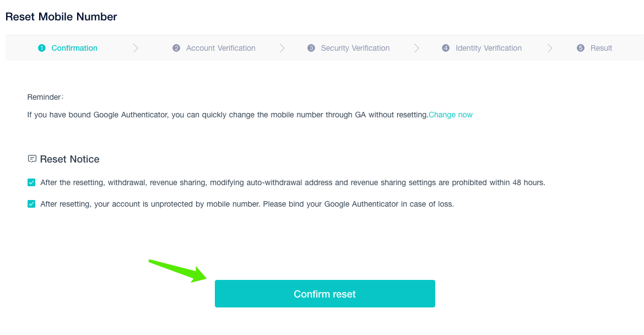The width and height of the screenshot is (644, 335).
Task: Uncheck the unprotected by mobile number checkbox
Action: coord(31,204)
